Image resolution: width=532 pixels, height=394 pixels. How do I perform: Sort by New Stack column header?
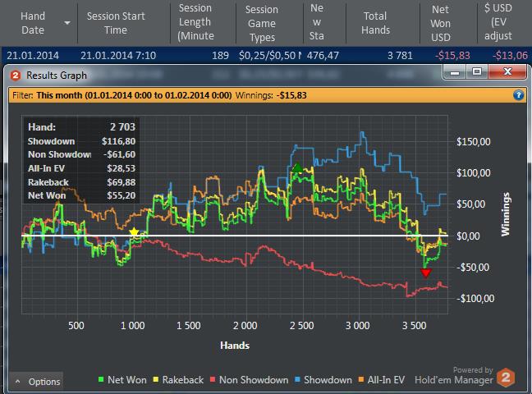[317, 22]
